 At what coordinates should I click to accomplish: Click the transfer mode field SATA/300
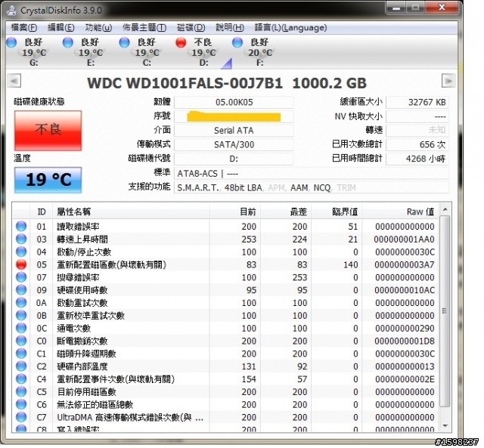[234, 144]
